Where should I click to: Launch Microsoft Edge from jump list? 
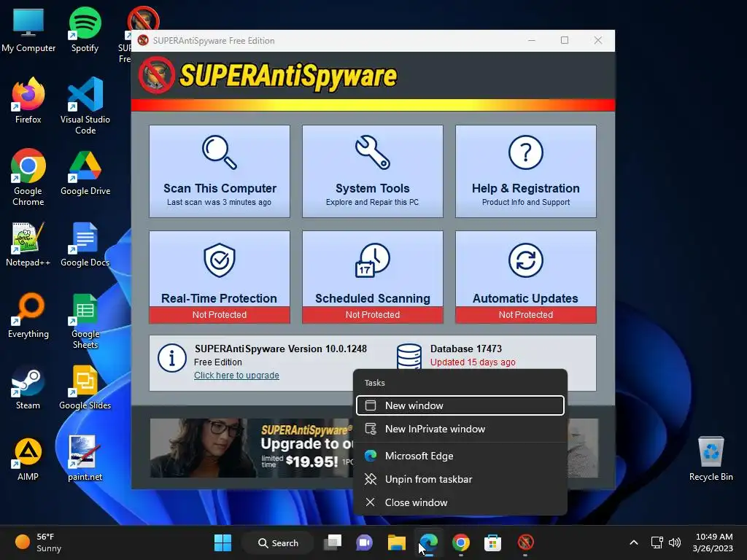460,456
